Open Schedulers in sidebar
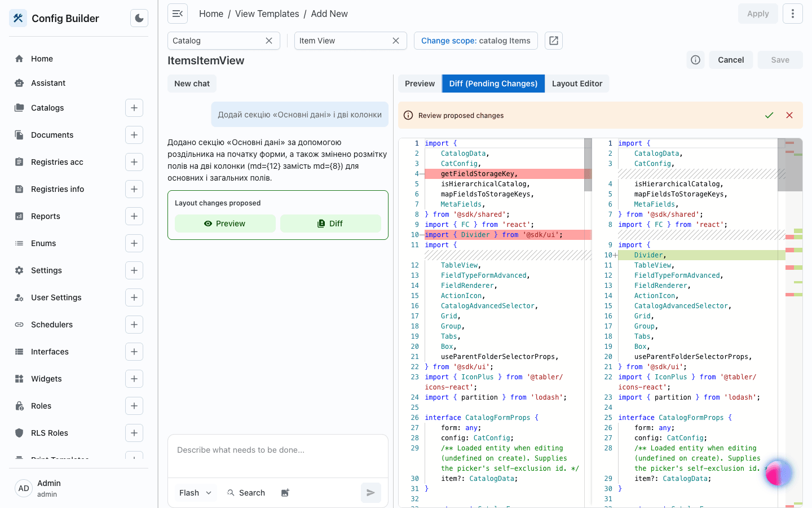This screenshot has height=508, width=812. click(52, 325)
